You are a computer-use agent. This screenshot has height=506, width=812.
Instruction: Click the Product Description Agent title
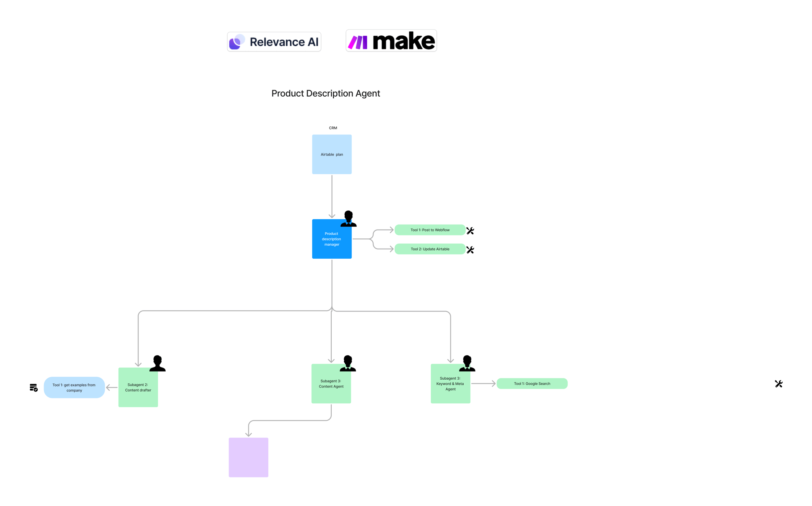coord(326,93)
